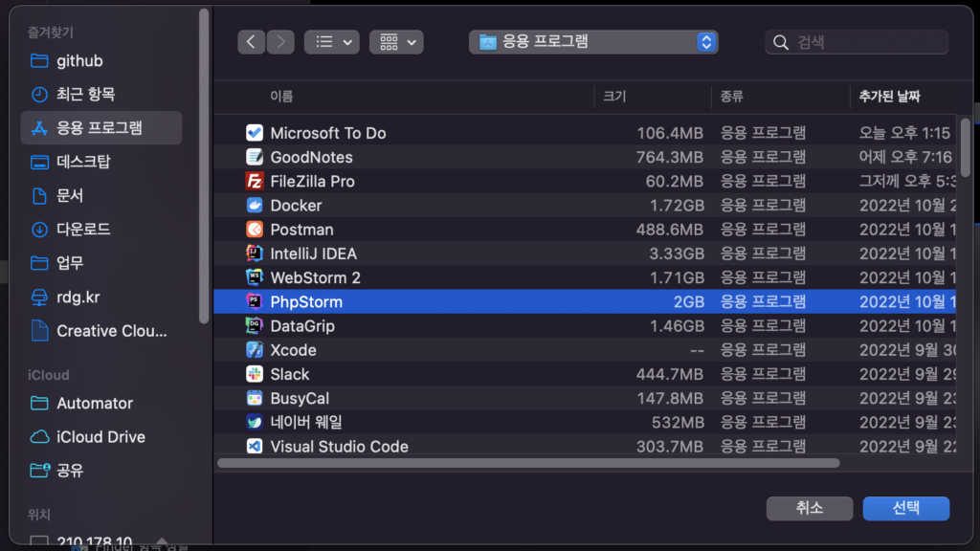The height and width of the screenshot is (551, 980).
Task: Click the Xcode app icon
Action: point(255,350)
